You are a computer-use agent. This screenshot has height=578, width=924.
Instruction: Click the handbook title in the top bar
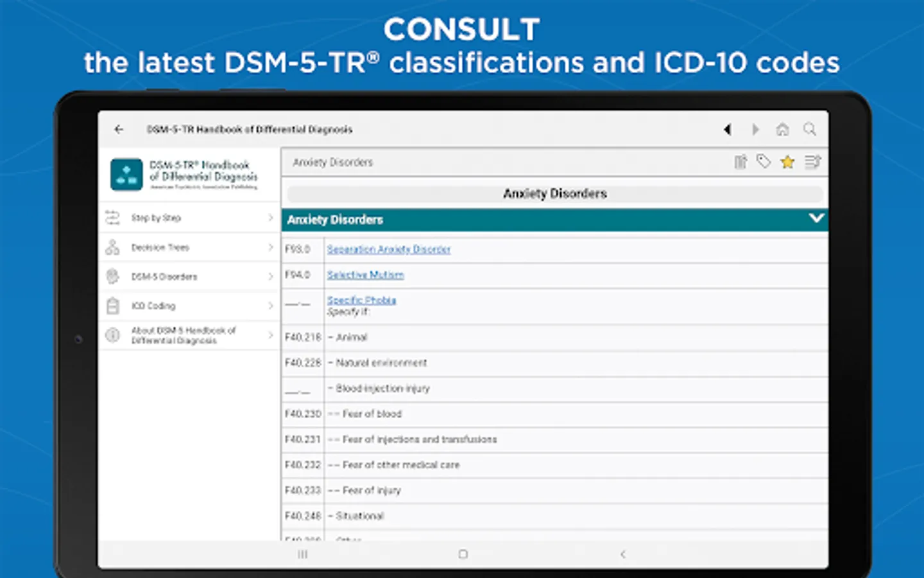250,129
